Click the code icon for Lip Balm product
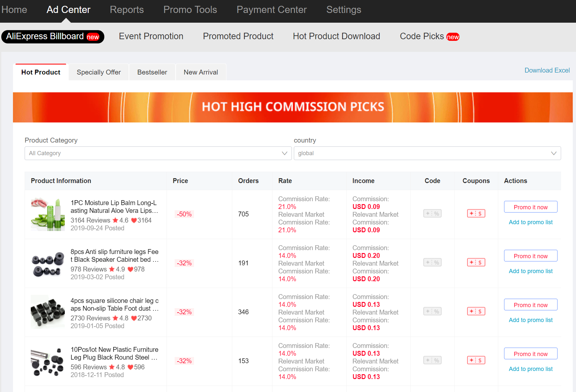Viewport: 576px width, 392px height. pyautogui.click(x=432, y=213)
